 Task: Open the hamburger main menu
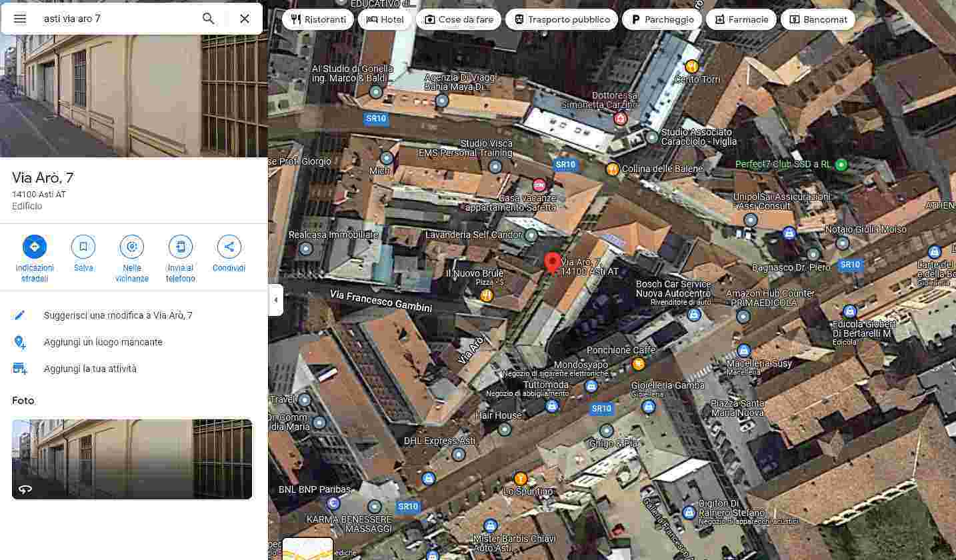pyautogui.click(x=20, y=19)
